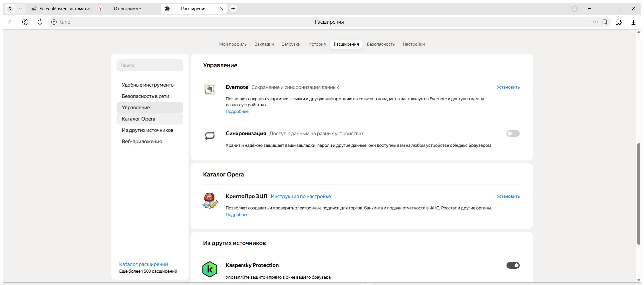Open the 'Безопасность' section
This screenshot has height=285, width=644.
[x=381, y=44]
